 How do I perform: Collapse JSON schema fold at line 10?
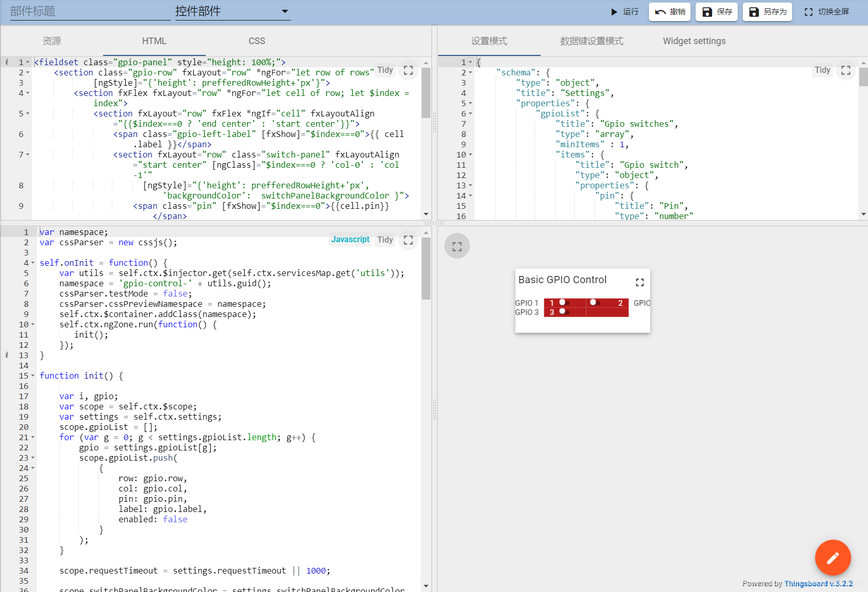[470, 154]
